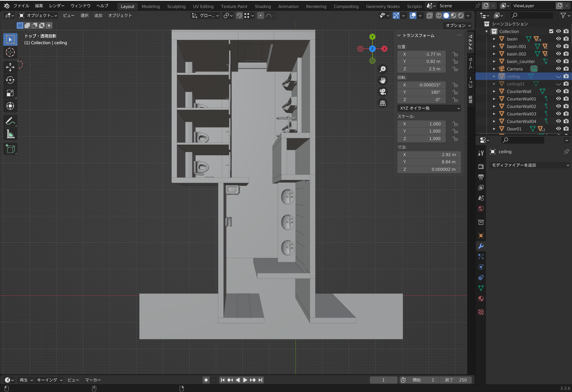572x392 pixels.
Task: Activate the Measure tool
Action: click(10, 134)
